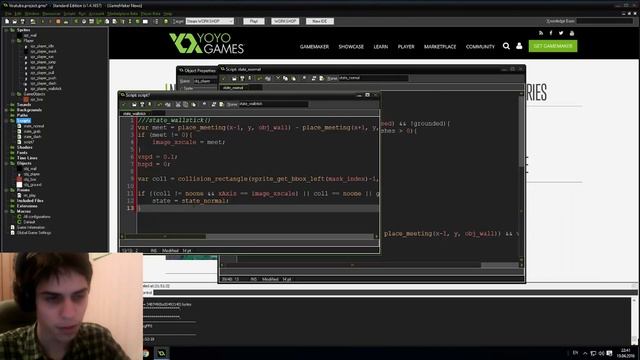Load a file into the script7 editor
This screenshot has height=360, width=640.
(x=134, y=104)
